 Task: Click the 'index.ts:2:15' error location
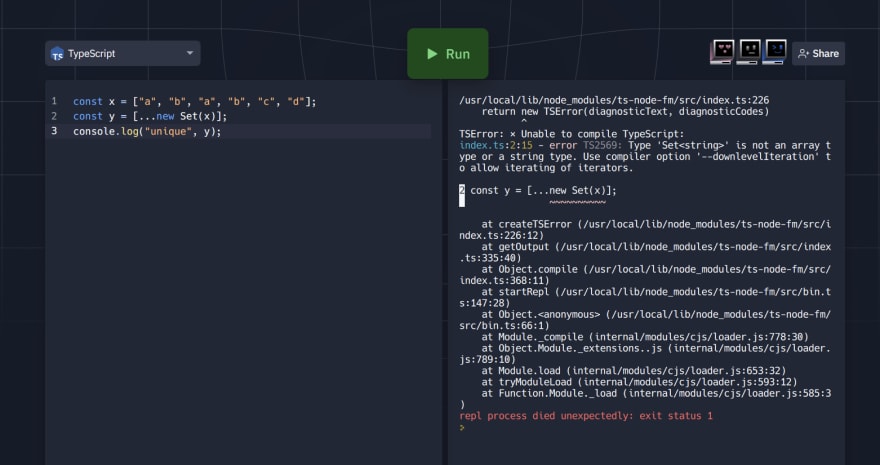pyautogui.click(x=496, y=145)
